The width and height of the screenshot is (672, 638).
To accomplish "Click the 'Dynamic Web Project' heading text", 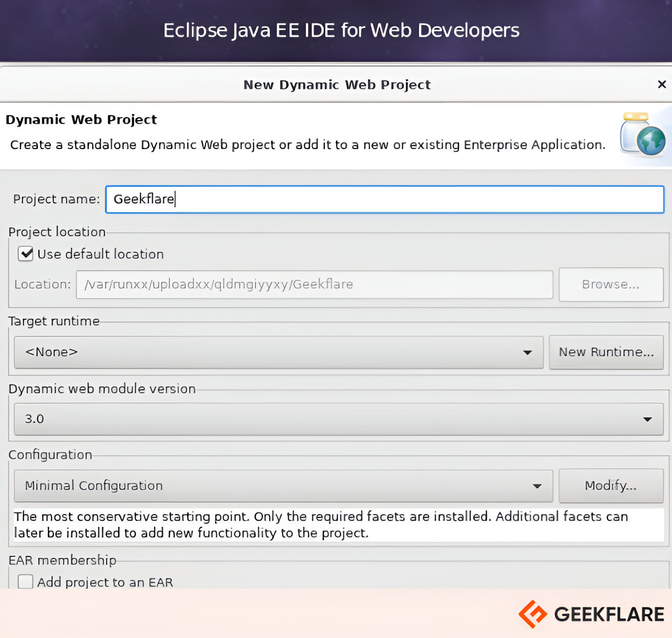I will (81, 119).
